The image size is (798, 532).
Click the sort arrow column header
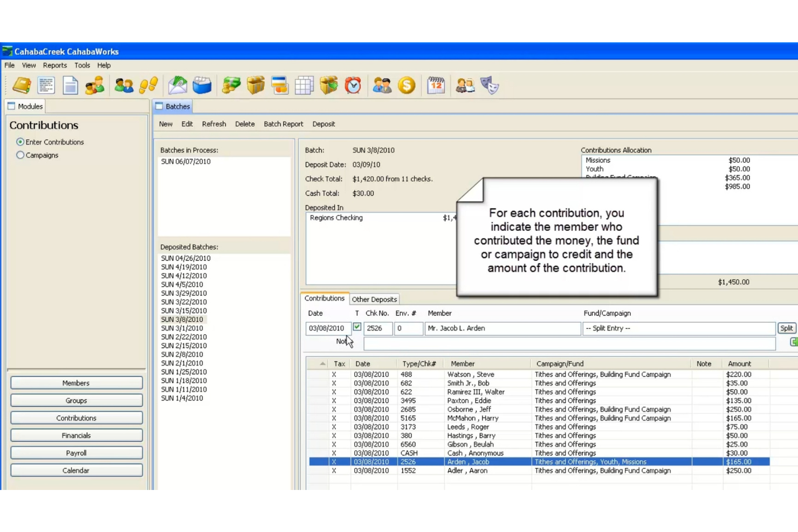(x=322, y=364)
